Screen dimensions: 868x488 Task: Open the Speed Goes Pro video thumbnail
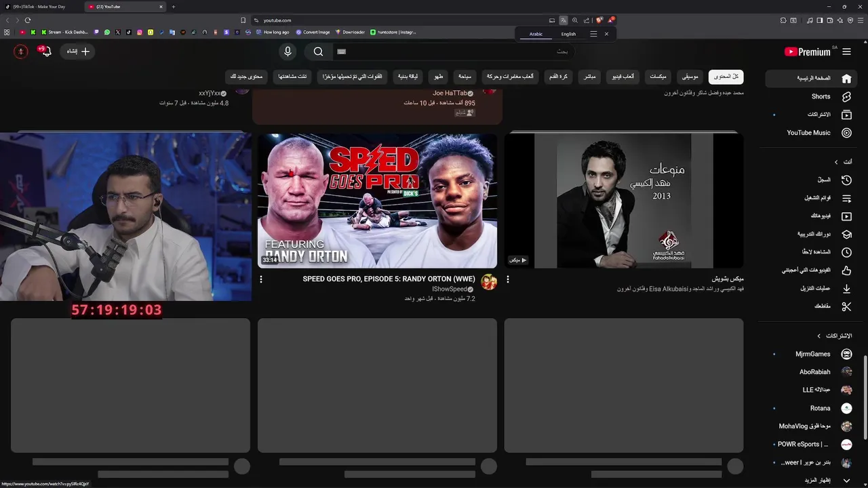pyautogui.click(x=377, y=200)
